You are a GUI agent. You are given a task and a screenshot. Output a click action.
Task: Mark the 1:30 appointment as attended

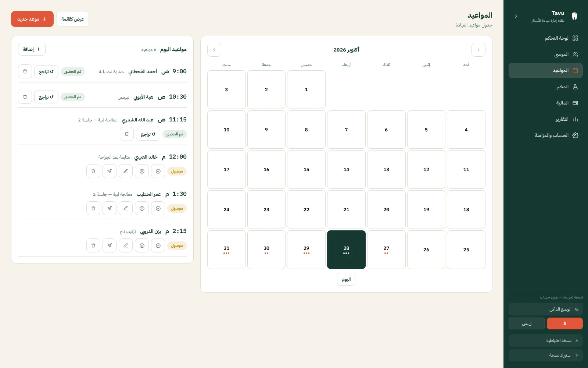pos(158,208)
